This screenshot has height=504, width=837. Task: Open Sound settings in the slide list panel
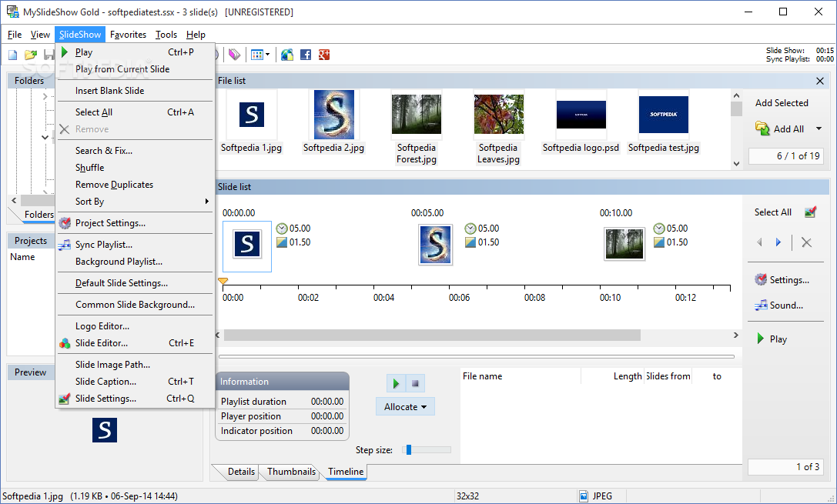778,305
